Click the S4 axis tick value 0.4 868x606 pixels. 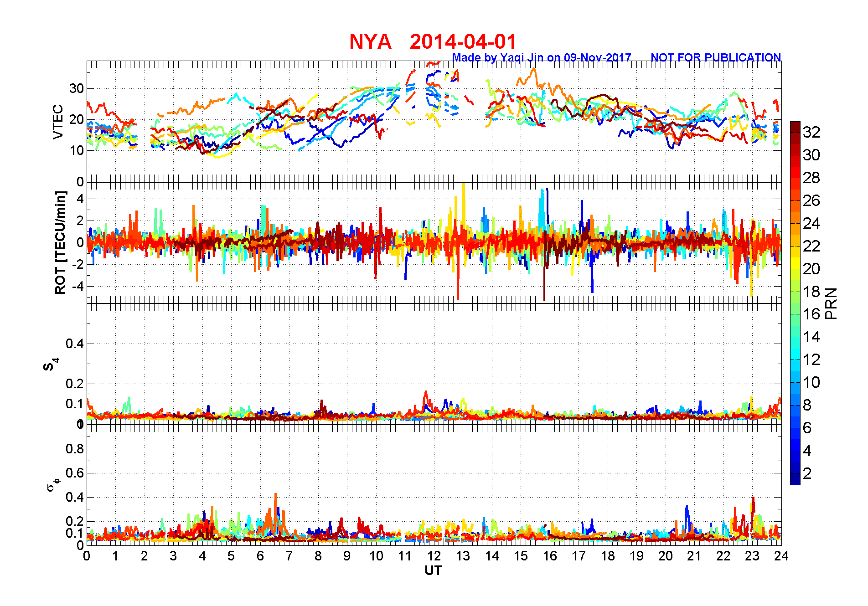75,344
